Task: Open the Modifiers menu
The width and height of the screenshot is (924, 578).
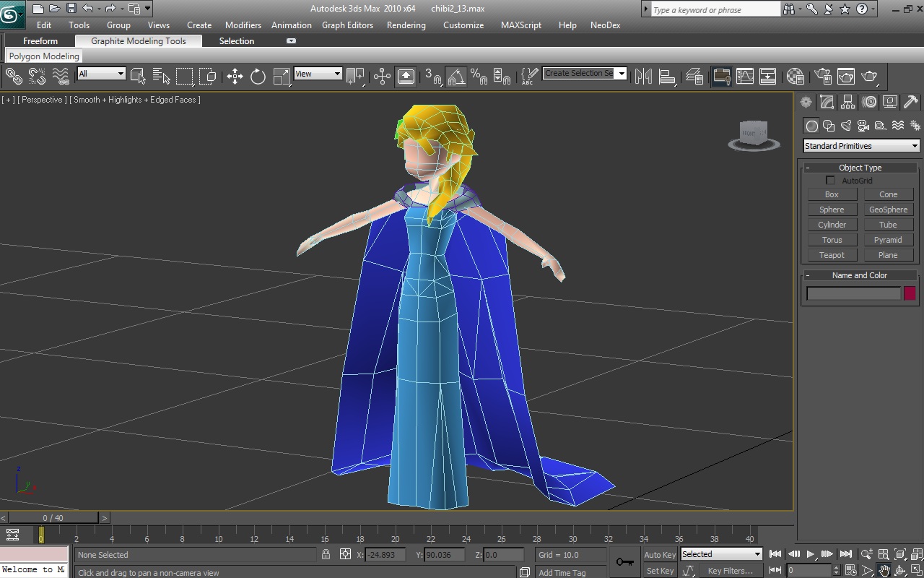Action: point(243,25)
